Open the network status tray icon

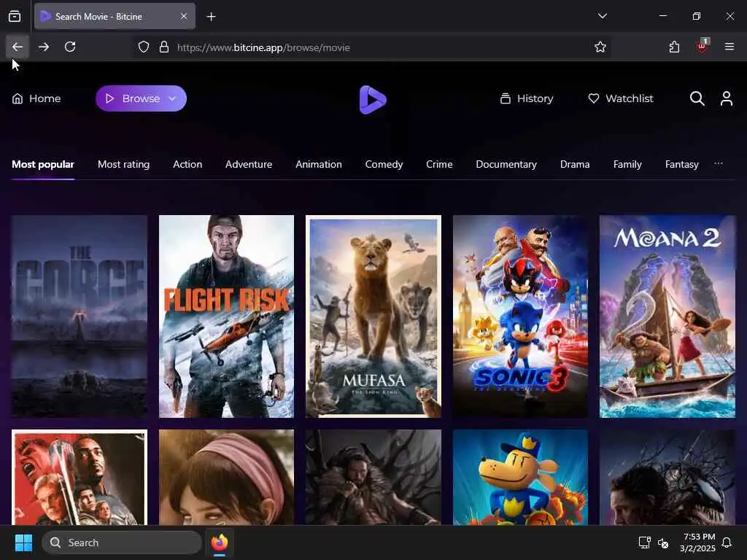(x=644, y=542)
